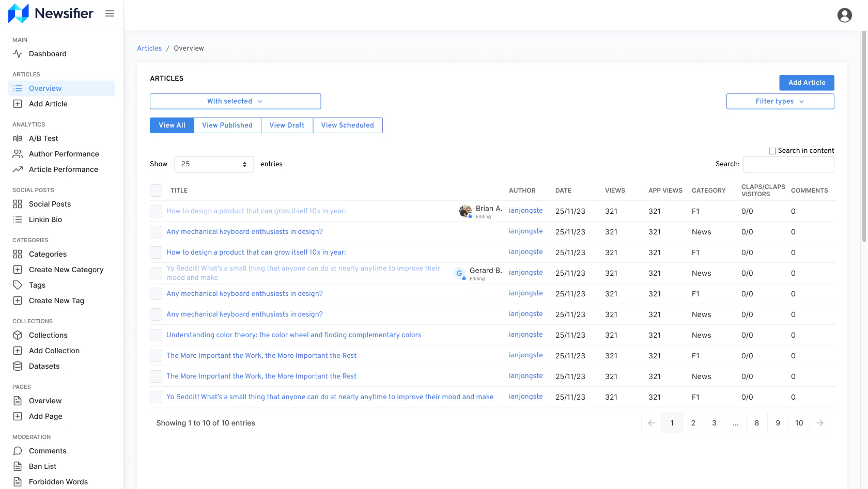Open the Datasets icon under Collections
The image size is (868, 489).
[x=17, y=366]
